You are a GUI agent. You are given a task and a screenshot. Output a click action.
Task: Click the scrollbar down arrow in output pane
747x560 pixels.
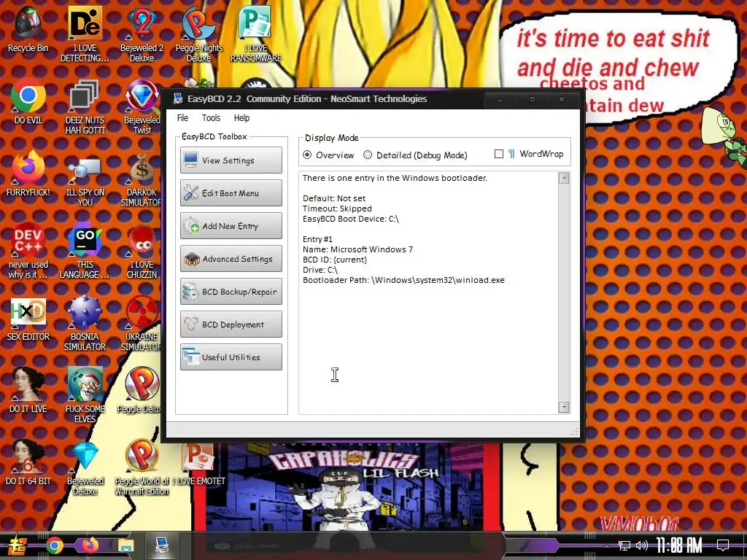coord(564,407)
